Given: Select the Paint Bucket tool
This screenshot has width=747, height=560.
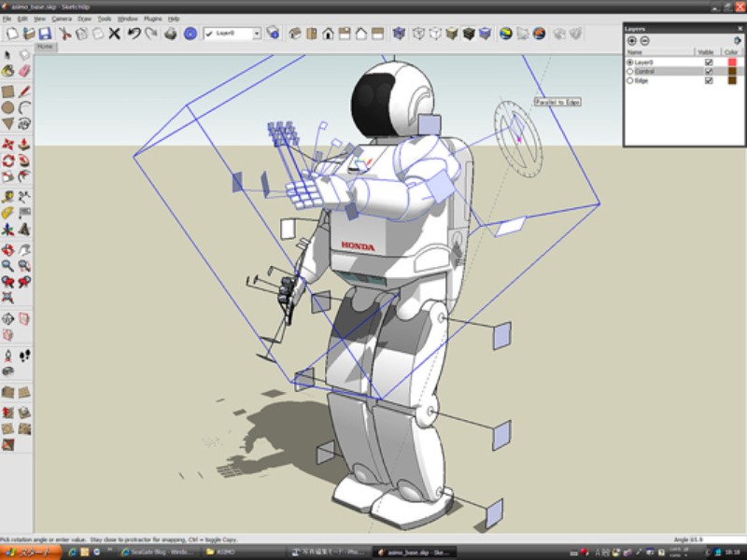Looking at the screenshot, I should [7, 71].
